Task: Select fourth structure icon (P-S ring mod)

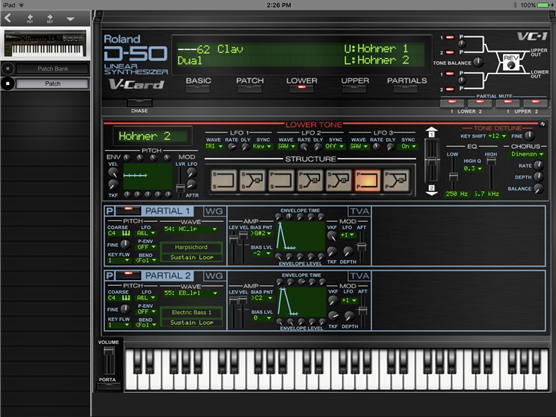Action: [x=310, y=180]
